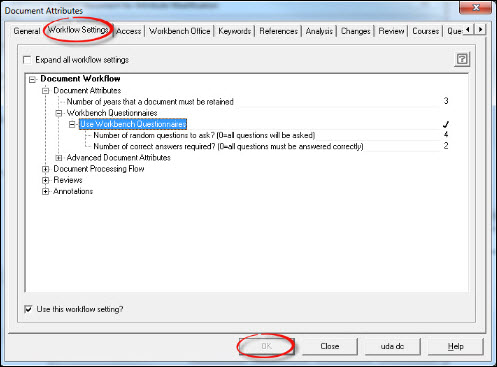Select the Workflow Settings tab

(x=78, y=30)
